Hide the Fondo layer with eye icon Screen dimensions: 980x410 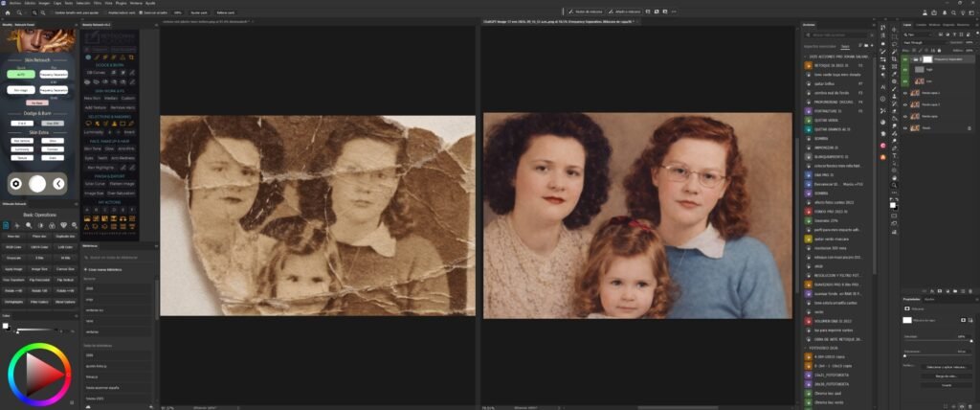[904, 127]
